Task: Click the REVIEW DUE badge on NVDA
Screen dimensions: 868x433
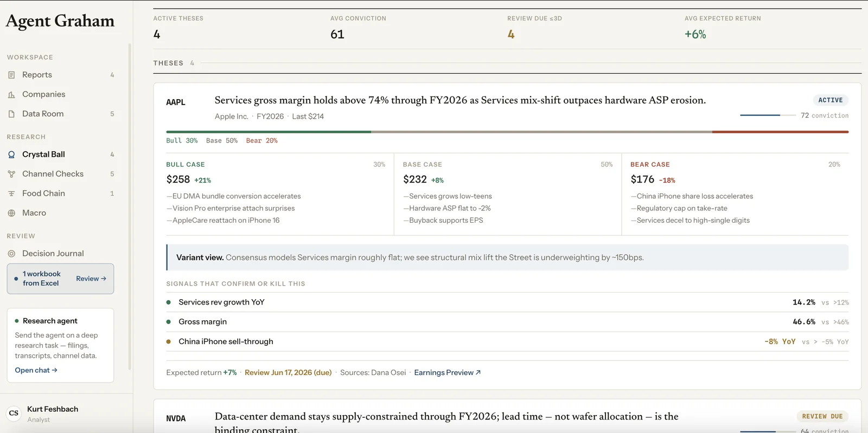Action: point(822,416)
